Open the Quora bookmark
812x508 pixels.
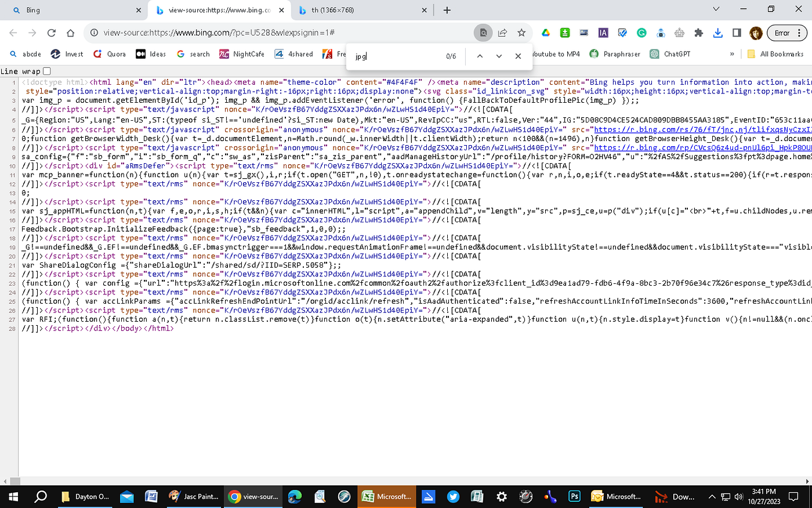pos(109,54)
